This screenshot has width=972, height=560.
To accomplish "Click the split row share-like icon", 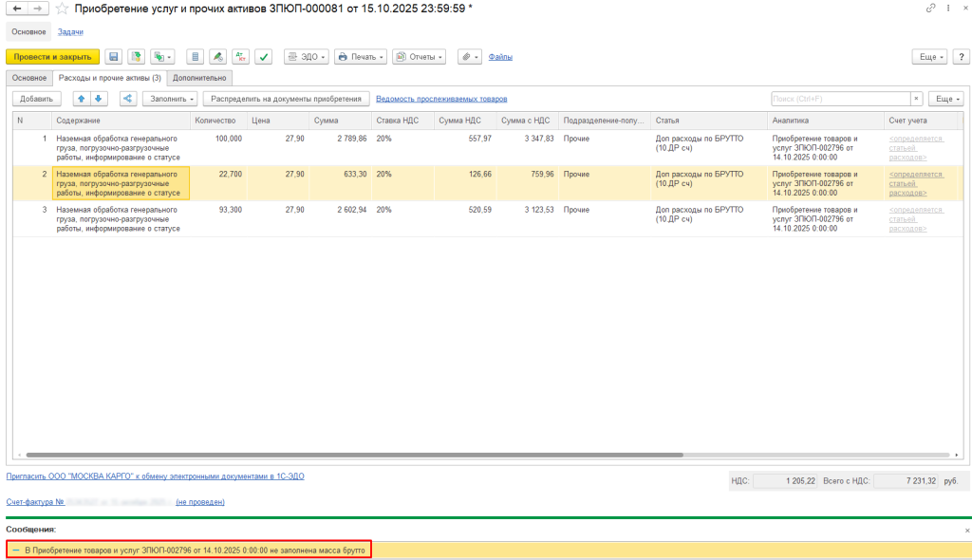I will coord(127,99).
